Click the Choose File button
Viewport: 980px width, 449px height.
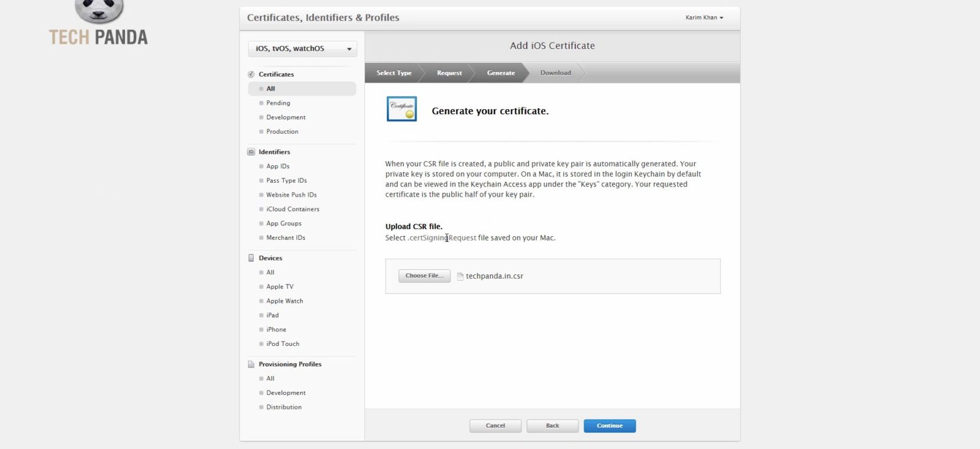[x=424, y=276]
